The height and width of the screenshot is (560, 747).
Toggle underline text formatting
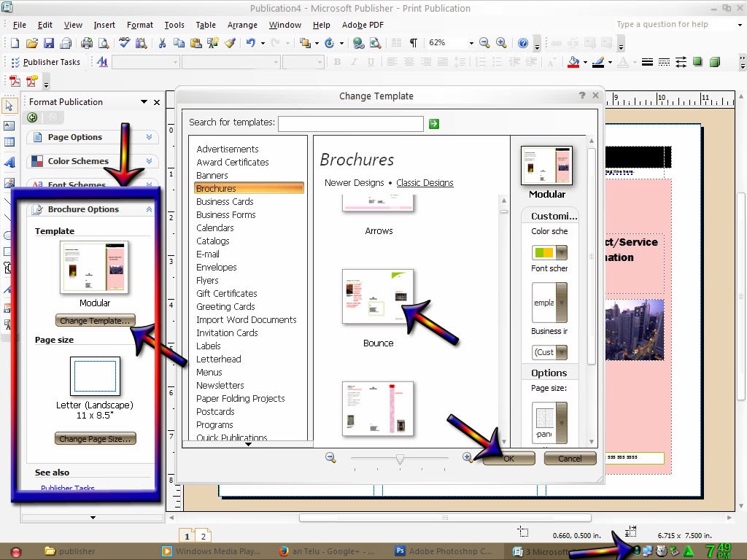[372, 62]
